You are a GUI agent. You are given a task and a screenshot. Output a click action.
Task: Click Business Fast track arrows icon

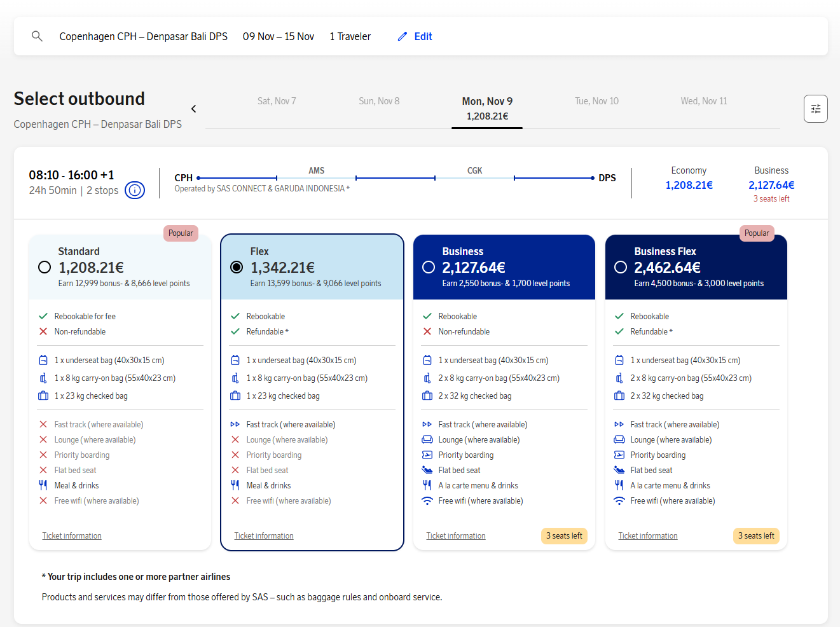tap(427, 424)
